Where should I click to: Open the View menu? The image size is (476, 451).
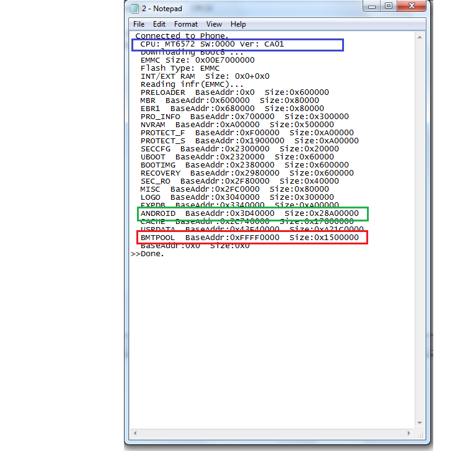(214, 24)
